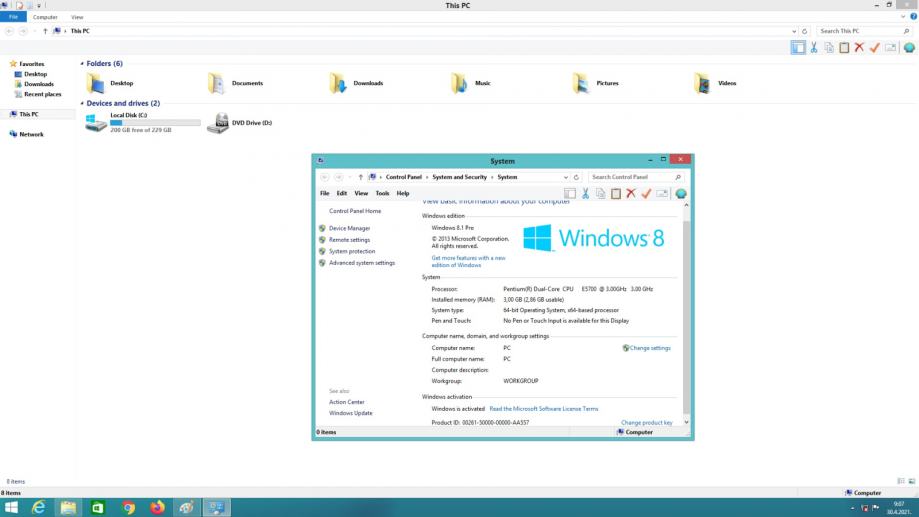
Task: Click the teal shell globe icon in System window
Action: pos(680,193)
